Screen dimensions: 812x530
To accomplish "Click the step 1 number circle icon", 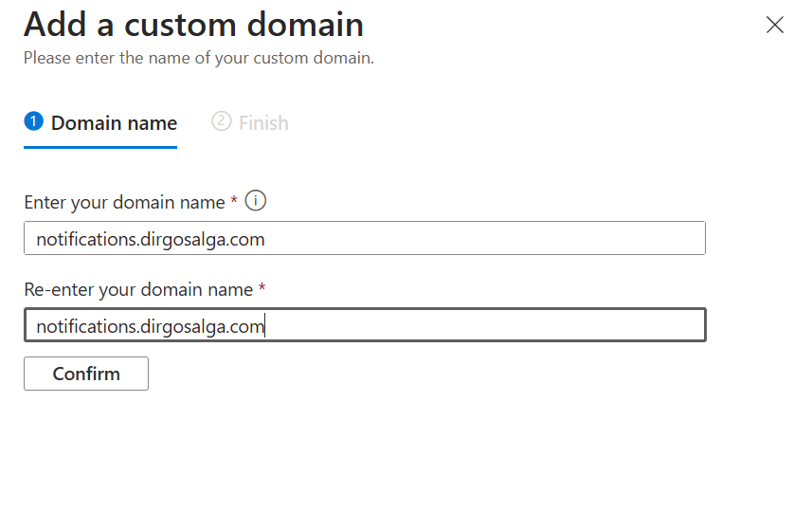I will (x=34, y=121).
